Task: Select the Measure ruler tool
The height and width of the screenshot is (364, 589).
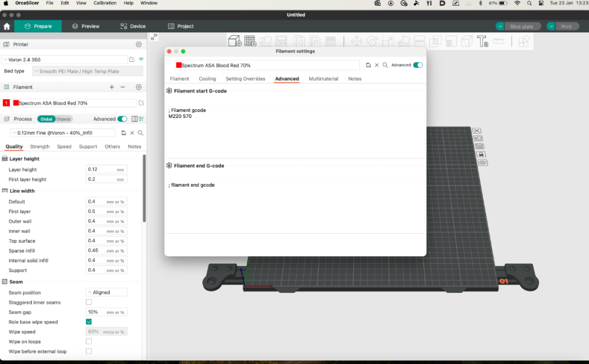Action: pyautogui.click(x=498, y=41)
